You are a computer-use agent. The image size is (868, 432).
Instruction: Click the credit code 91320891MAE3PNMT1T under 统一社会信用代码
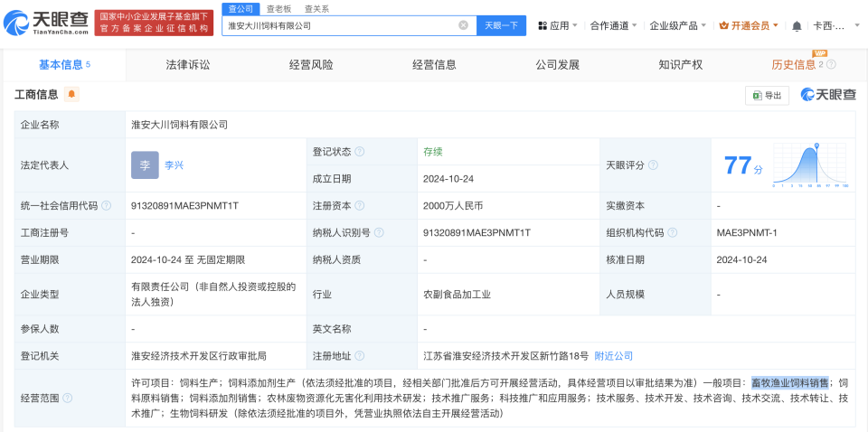coord(184,206)
